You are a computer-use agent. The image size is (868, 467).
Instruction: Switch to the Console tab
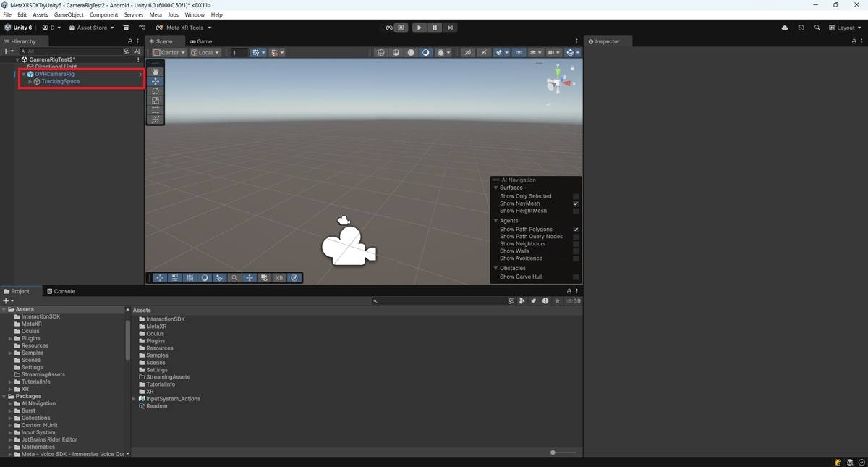[x=61, y=291]
